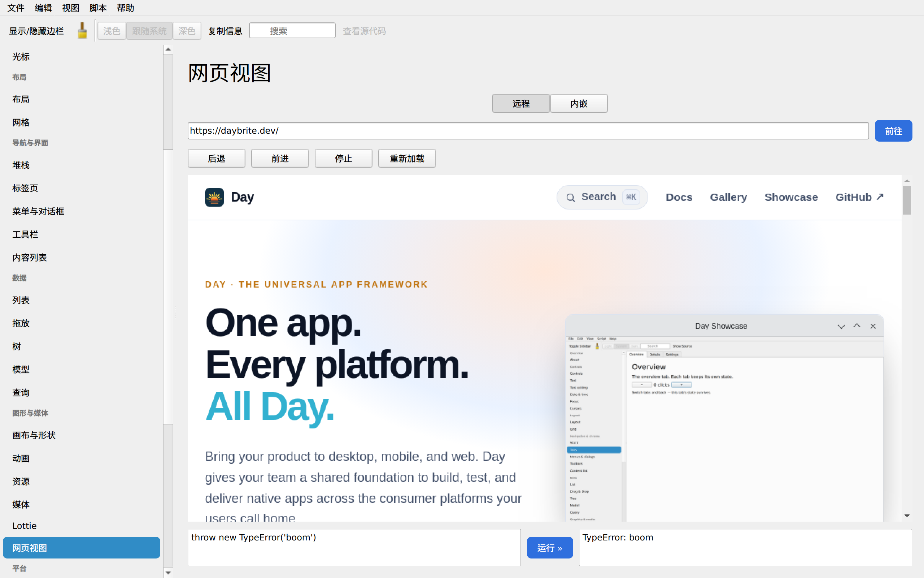Click 查看源代码 in the toolbar
Viewport: 924px width, 578px height.
click(x=364, y=31)
